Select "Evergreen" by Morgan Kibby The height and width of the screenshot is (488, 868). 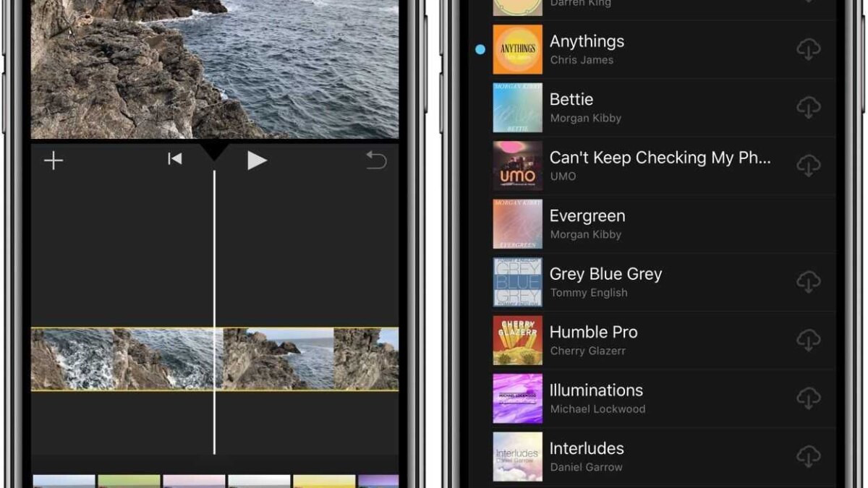point(651,224)
